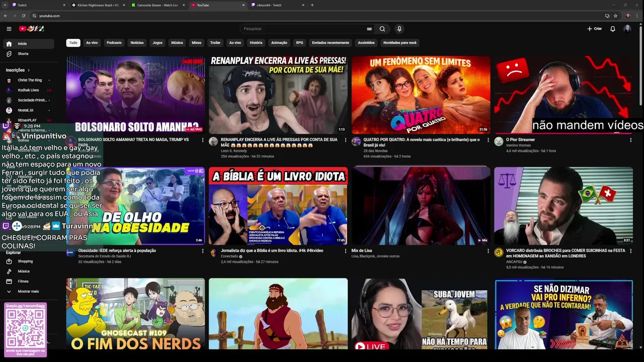View site information icon beside youtube.com
The width and height of the screenshot is (644, 362).
click(x=34, y=16)
